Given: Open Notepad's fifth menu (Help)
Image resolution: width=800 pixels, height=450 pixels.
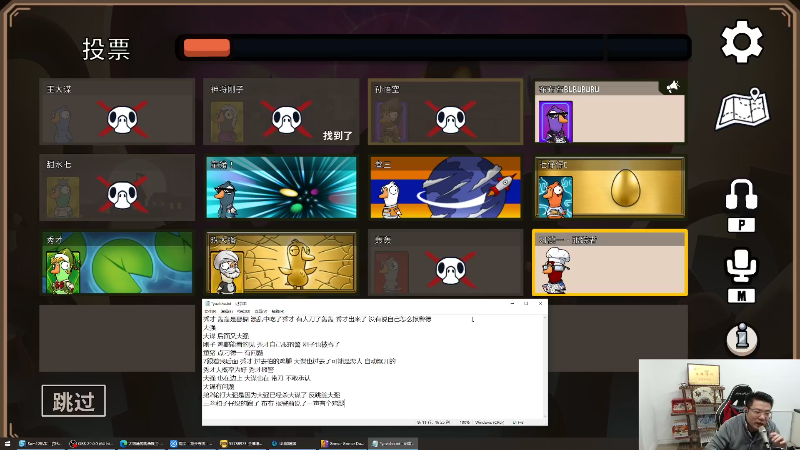Looking at the screenshot, I should [x=278, y=311].
